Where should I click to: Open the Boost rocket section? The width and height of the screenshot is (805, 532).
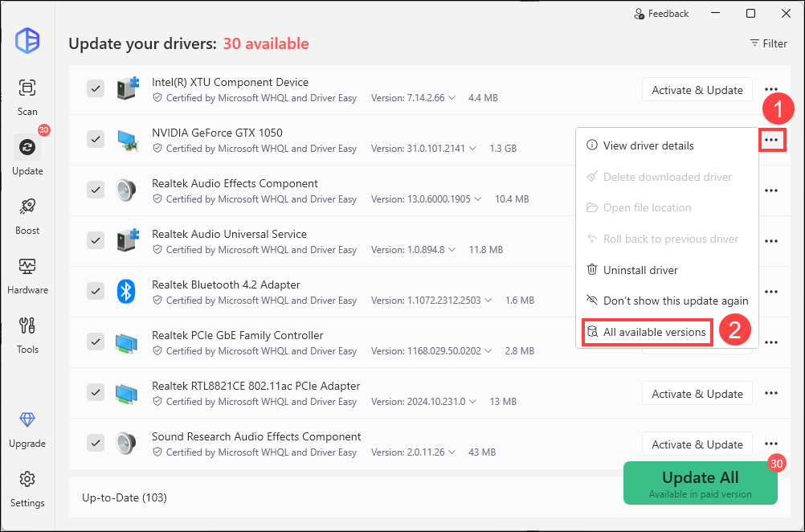pyautogui.click(x=27, y=215)
